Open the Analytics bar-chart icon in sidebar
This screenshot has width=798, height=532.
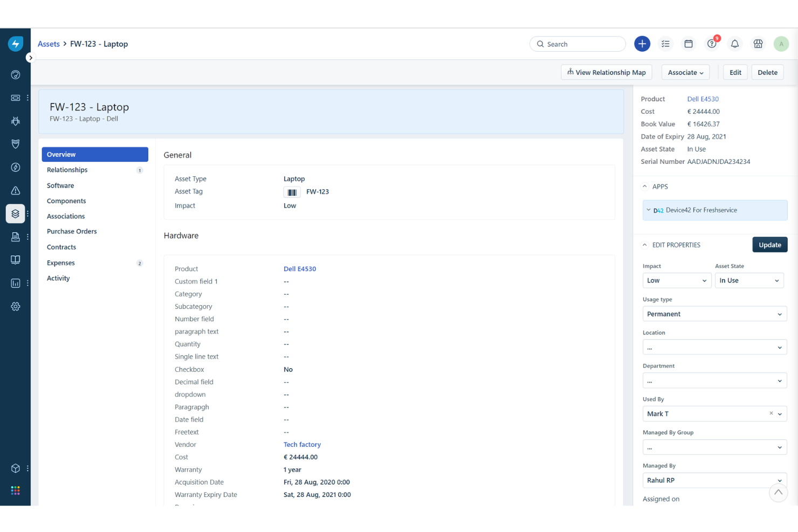[15, 283]
